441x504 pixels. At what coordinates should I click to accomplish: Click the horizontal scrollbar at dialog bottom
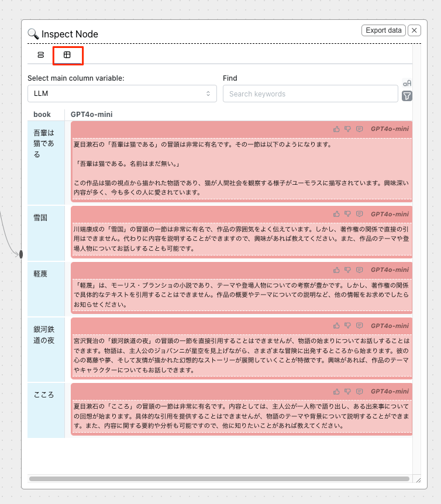point(219,479)
